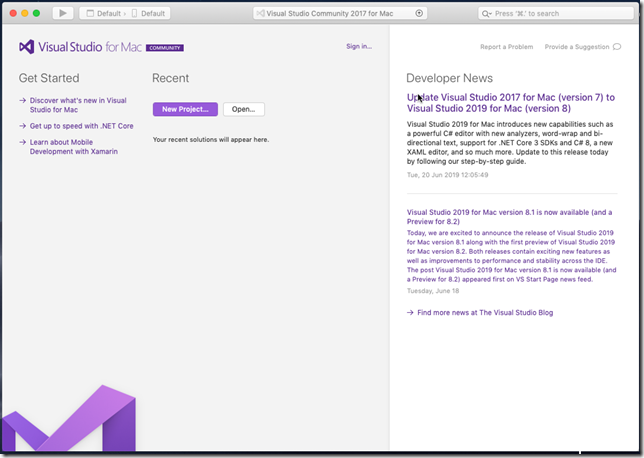Open Discover what's new in Visual Studio link

click(78, 105)
